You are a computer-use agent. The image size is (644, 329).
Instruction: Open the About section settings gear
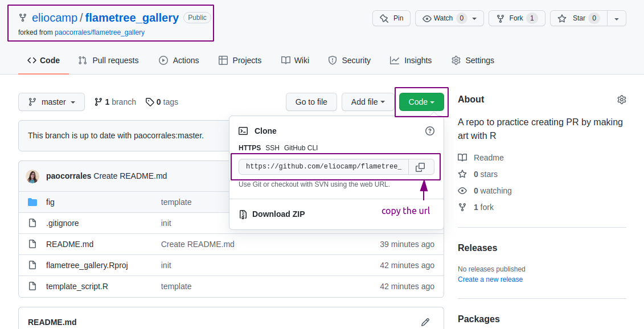[x=621, y=99]
